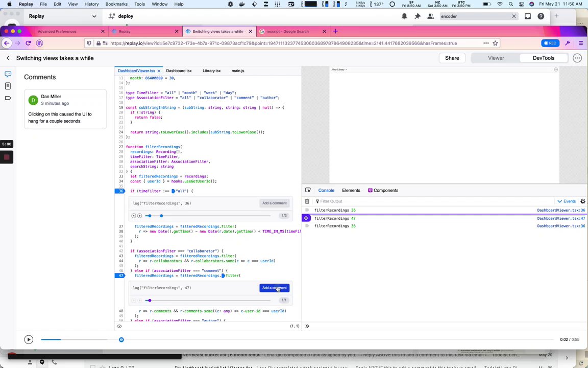Switch to main.js file tab

coord(238,71)
